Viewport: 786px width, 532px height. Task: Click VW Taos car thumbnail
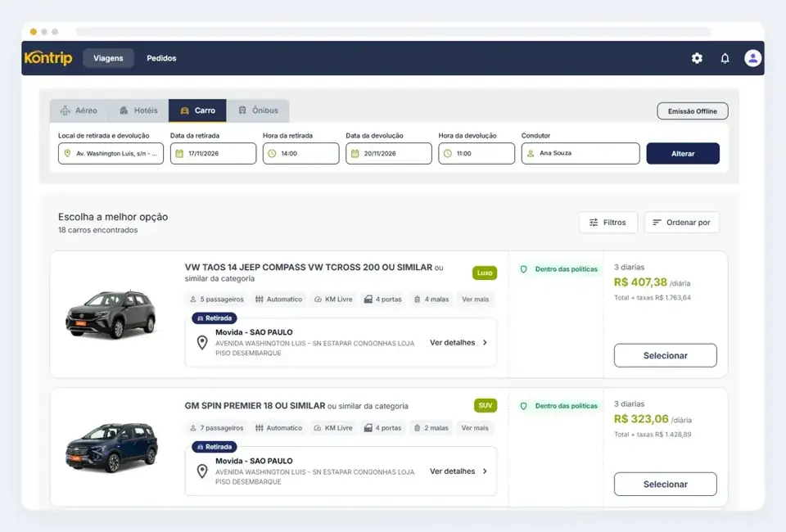tap(111, 314)
